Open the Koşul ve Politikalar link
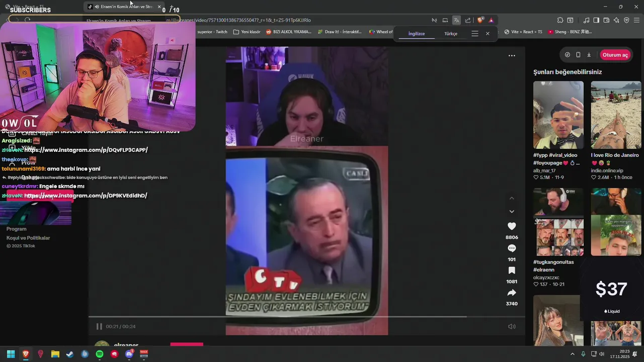Screen dimensions: 644x362 tap(28, 238)
